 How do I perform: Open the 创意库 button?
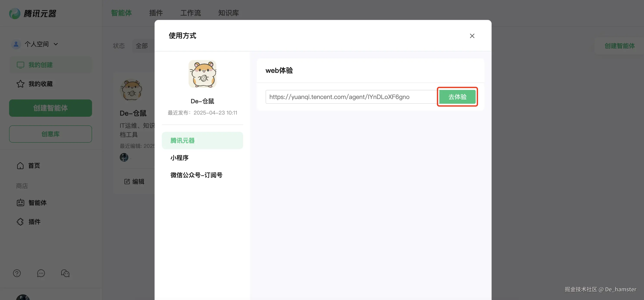(x=51, y=134)
